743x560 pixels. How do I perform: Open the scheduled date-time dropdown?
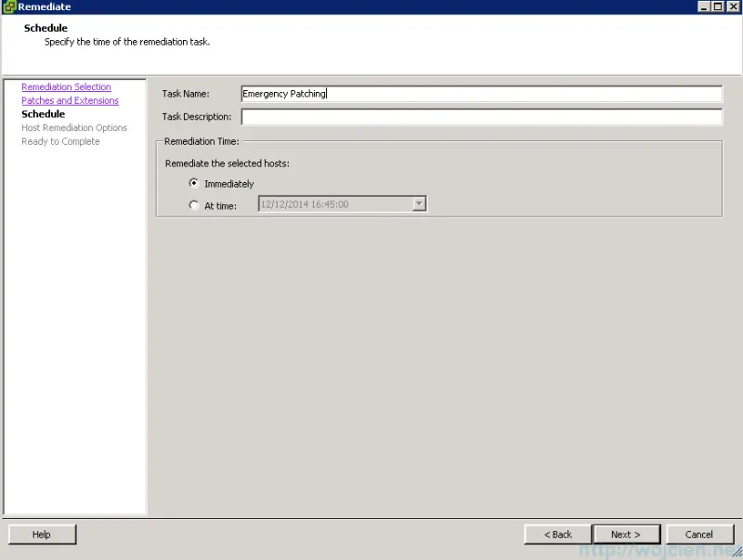pos(419,203)
